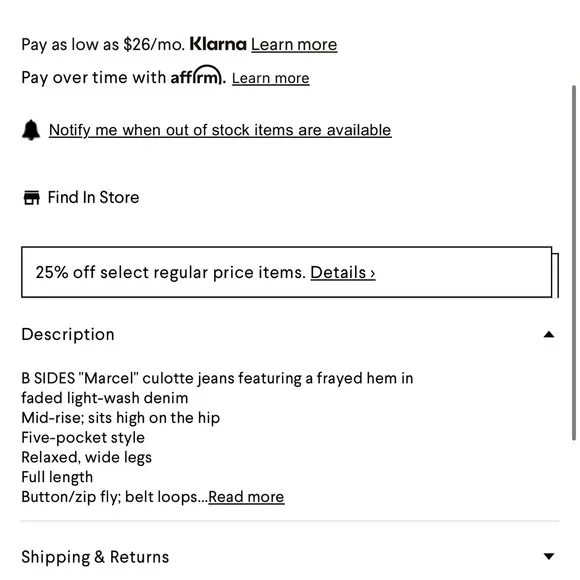Viewport: 580px width, 580px height.
Task: Click the vertical page scrollbar
Action: coord(574,263)
